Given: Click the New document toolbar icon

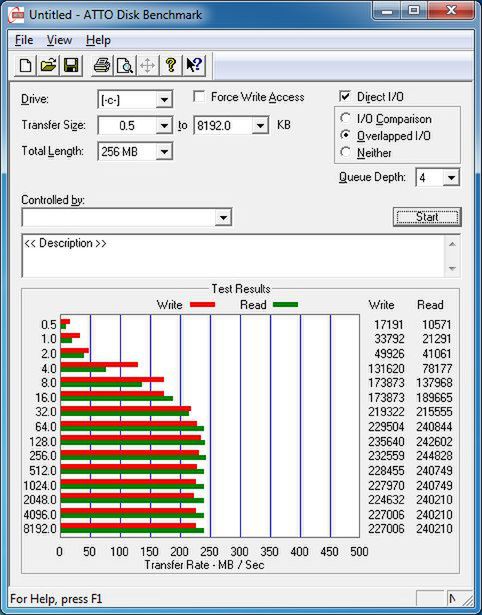Looking at the screenshot, I should tap(25, 65).
